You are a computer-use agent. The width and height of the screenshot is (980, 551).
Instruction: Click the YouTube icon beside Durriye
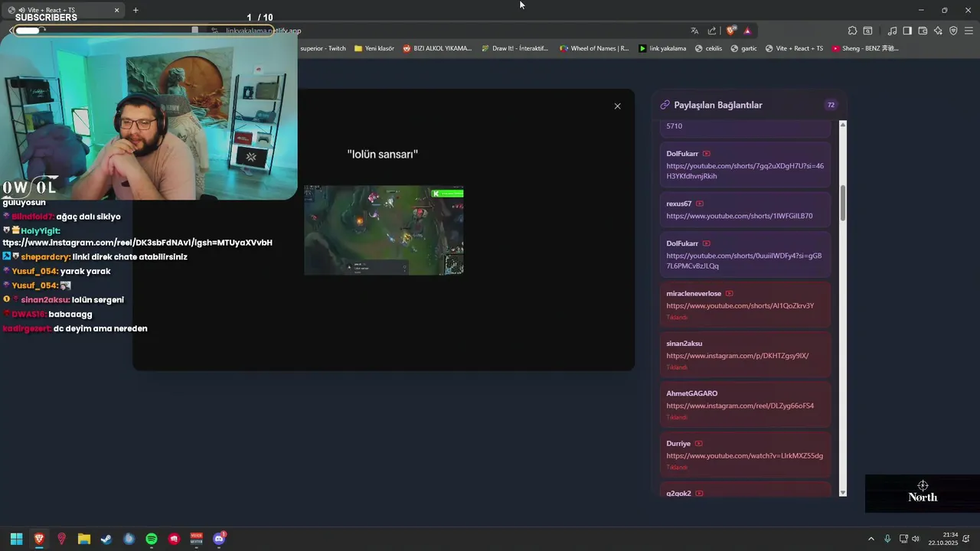point(699,443)
